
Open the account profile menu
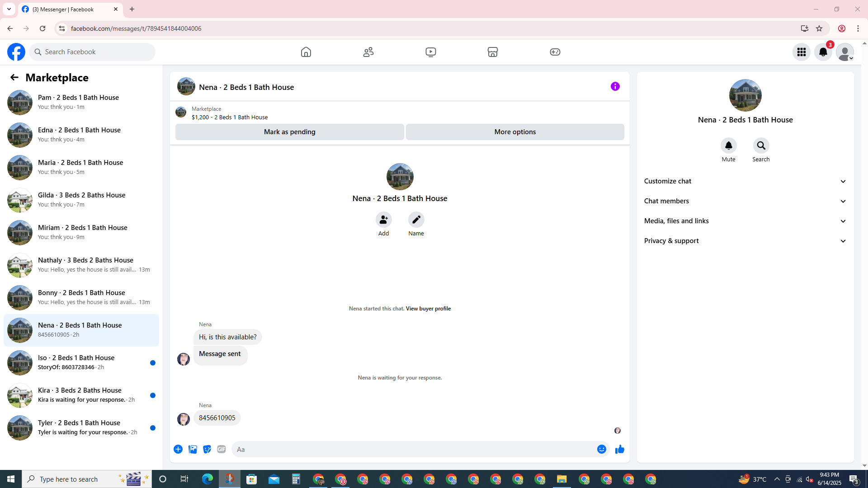click(x=845, y=52)
